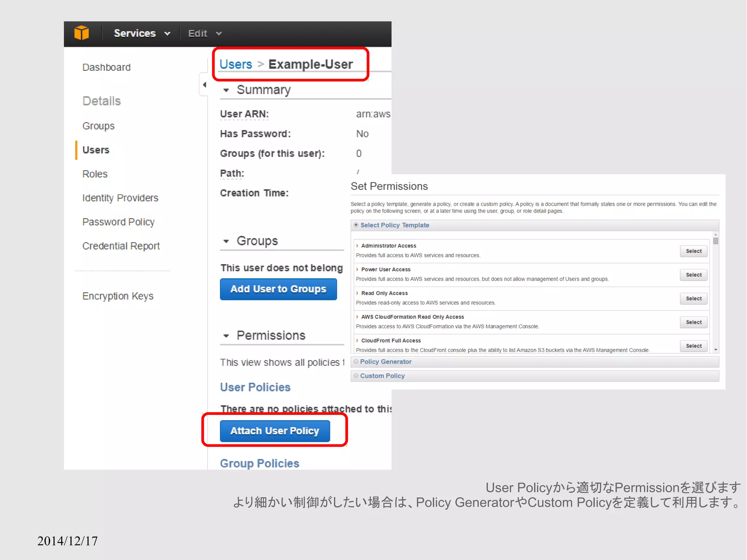Screen dimensions: 747x560
Task: Open the Services dropdown menu
Action: click(142, 34)
